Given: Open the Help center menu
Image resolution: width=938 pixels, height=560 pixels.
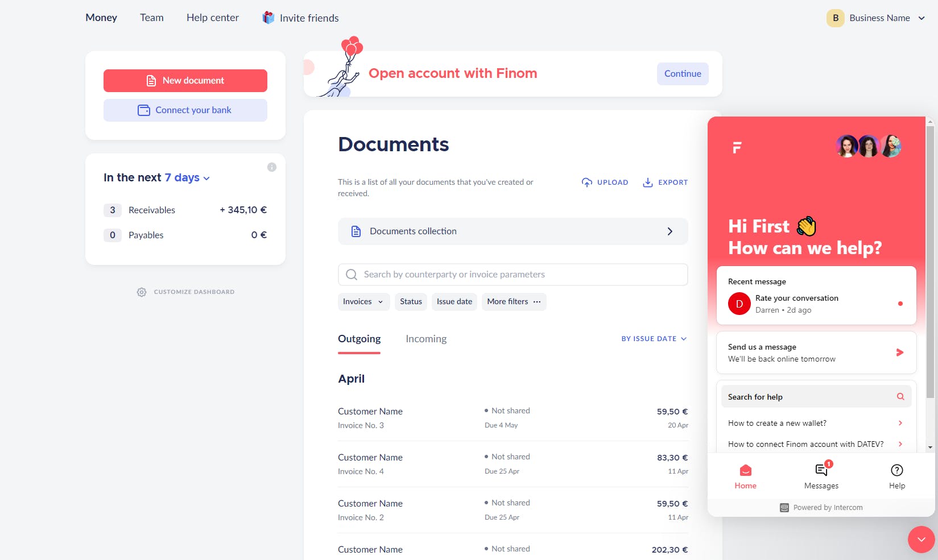Looking at the screenshot, I should [x=213, y=18].
